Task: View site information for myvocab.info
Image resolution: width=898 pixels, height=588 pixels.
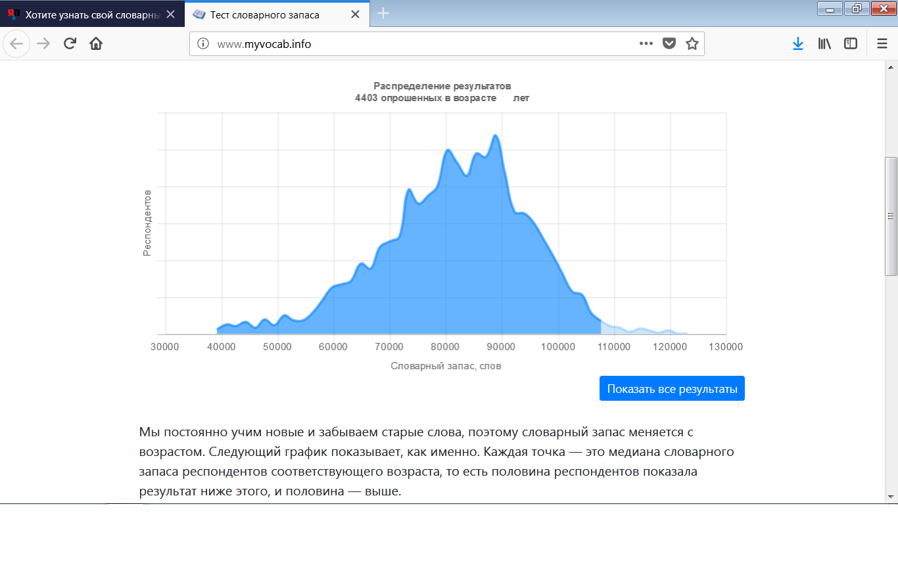Action: 203,44
